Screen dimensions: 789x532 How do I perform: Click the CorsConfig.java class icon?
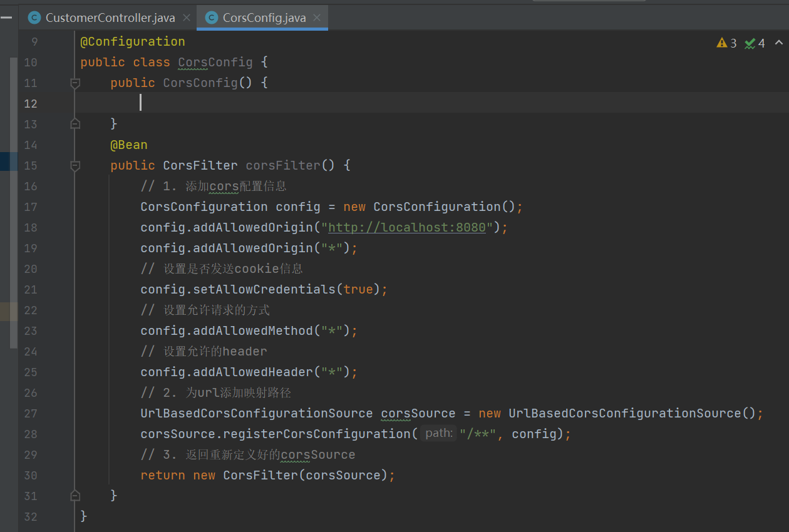(212, 18)
